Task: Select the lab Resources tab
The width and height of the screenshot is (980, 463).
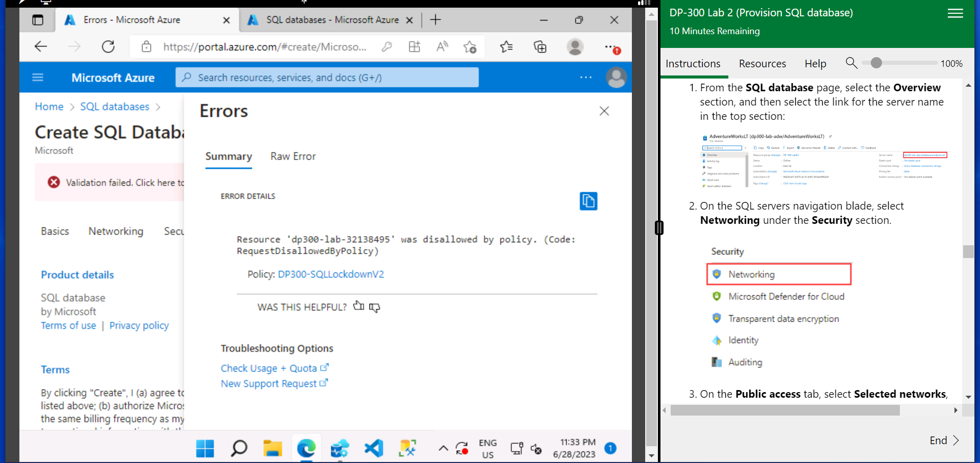Action: (762, 64)
